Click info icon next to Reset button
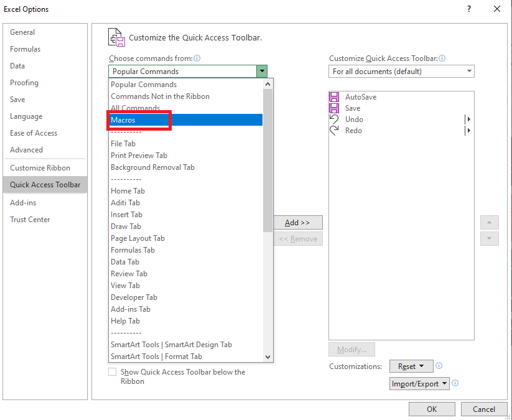 [439, 366]
